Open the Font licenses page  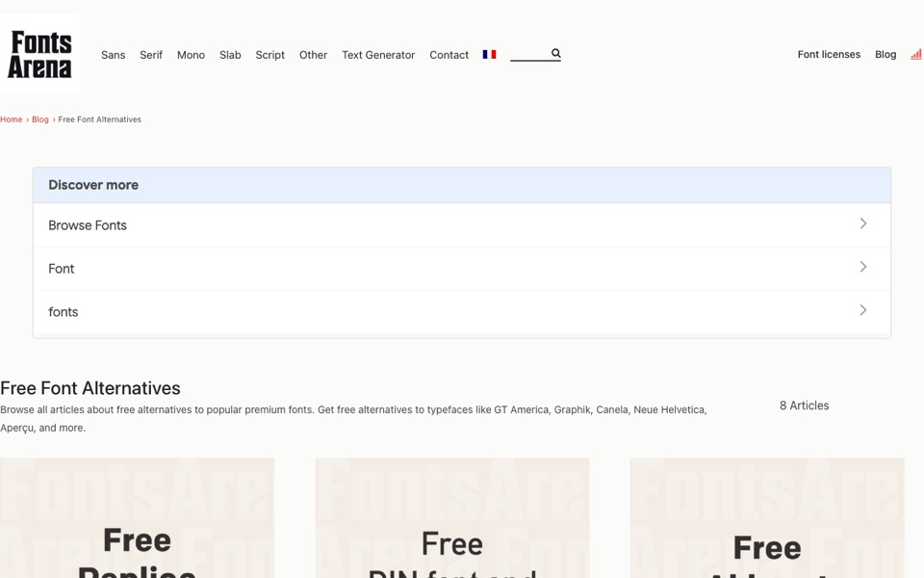[829, 54]
